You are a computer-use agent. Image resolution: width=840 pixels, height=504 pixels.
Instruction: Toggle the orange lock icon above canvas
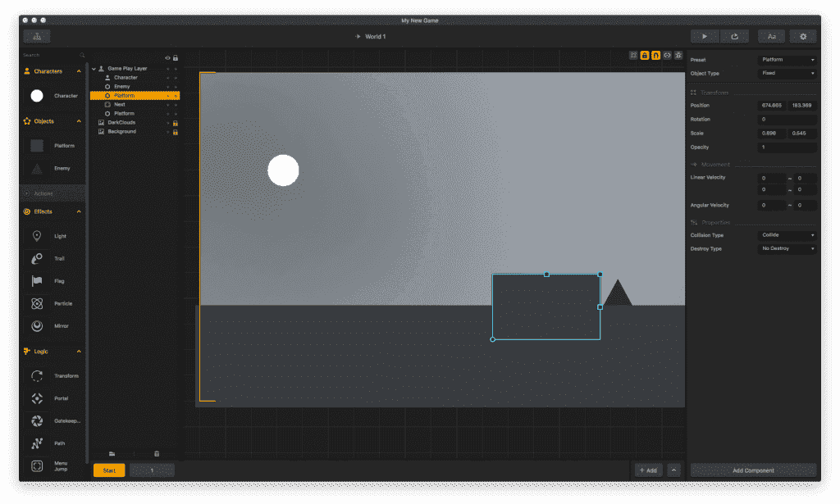click(x=645, y=55)
